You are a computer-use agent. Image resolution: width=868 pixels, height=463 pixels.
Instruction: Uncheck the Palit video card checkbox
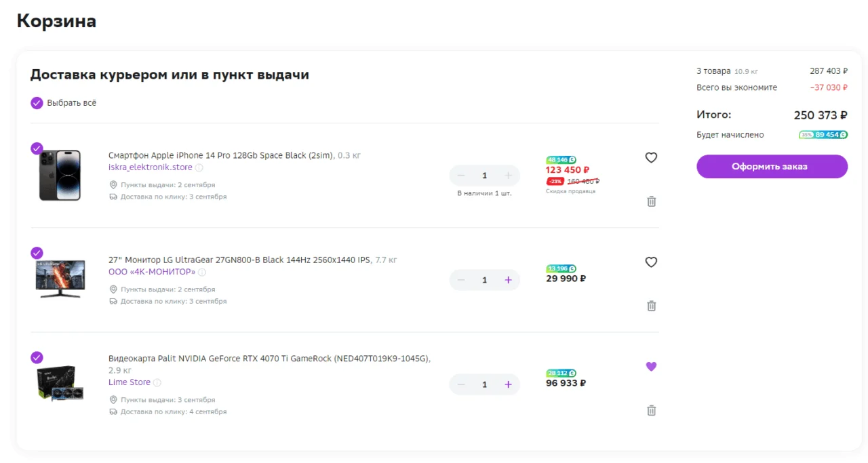37,357
